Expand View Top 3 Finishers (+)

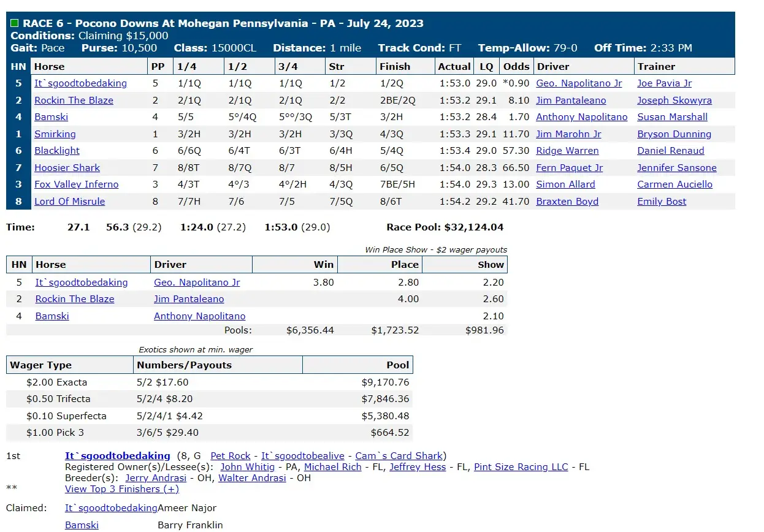click(122, 489)
